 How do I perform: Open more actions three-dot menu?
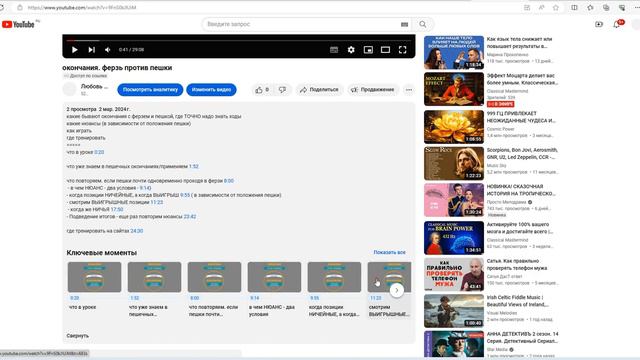tap(409, 90)
